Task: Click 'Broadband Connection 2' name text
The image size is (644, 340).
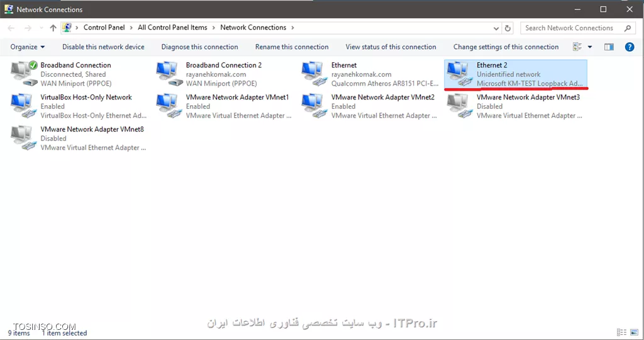Action: point(223,65)
